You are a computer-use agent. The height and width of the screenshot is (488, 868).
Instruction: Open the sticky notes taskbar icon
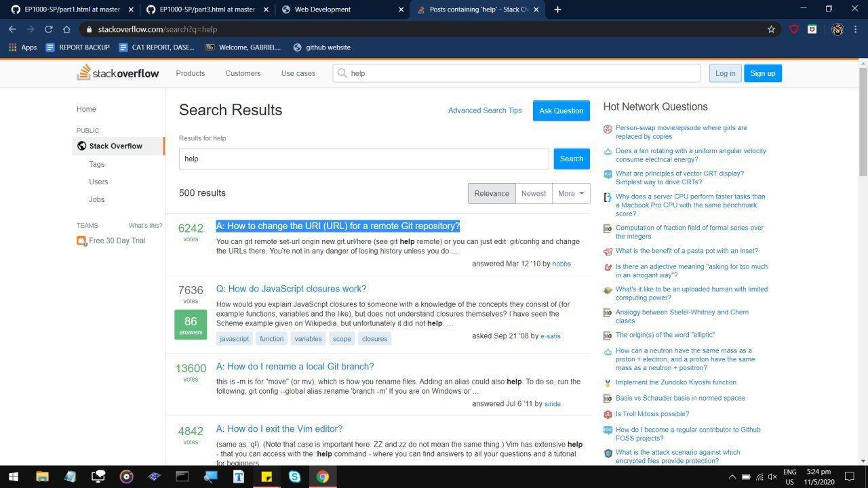pos(267,476)
